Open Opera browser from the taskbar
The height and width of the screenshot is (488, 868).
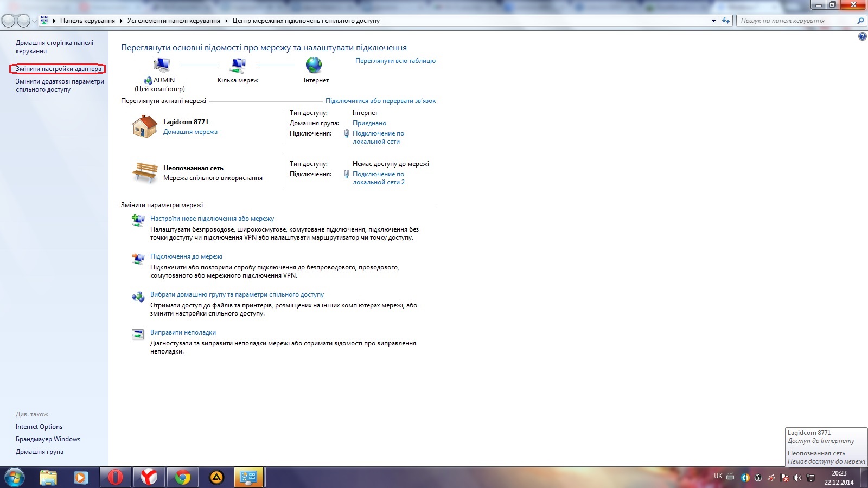click(115, 477)
